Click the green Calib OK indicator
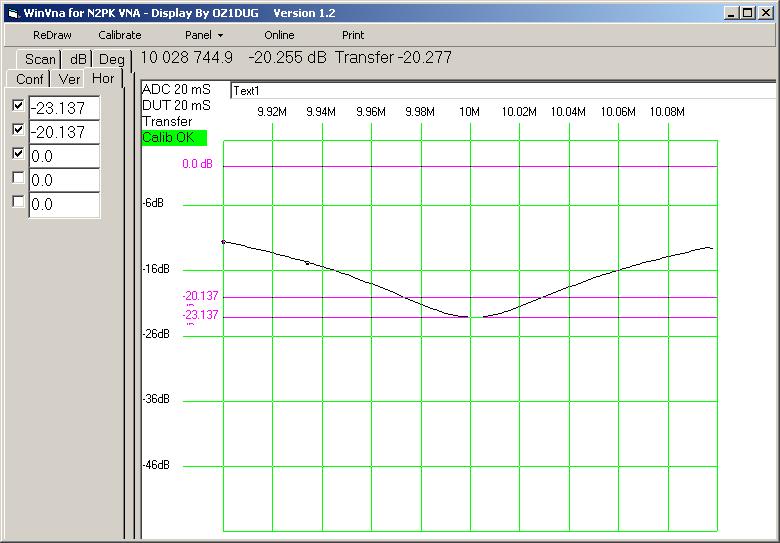This screenshot has height=543, width=780. tap(174, 138)
